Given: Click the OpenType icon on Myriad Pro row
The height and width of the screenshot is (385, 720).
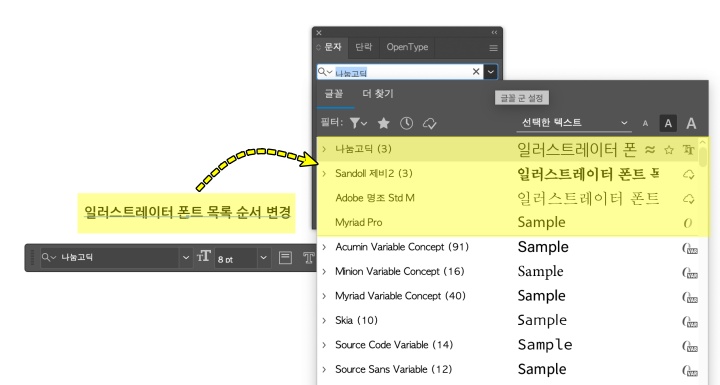Looking at the screenshot, I should coord(688,223).
